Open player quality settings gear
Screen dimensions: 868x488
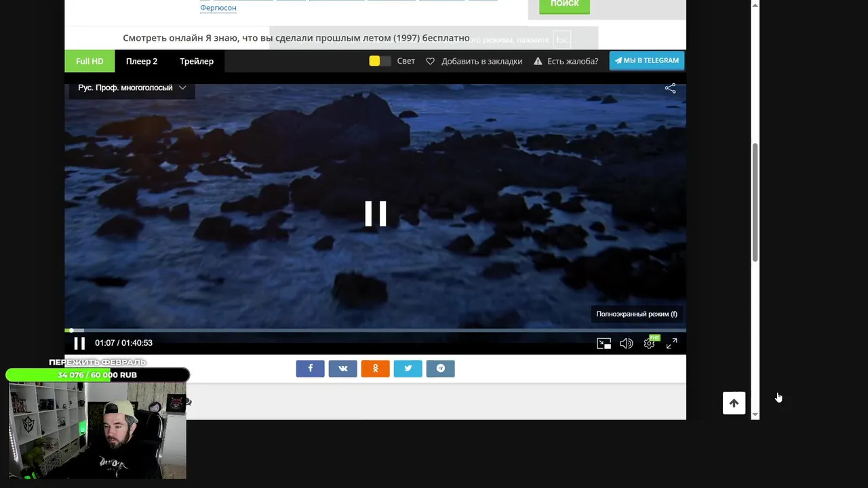point(649,344)
